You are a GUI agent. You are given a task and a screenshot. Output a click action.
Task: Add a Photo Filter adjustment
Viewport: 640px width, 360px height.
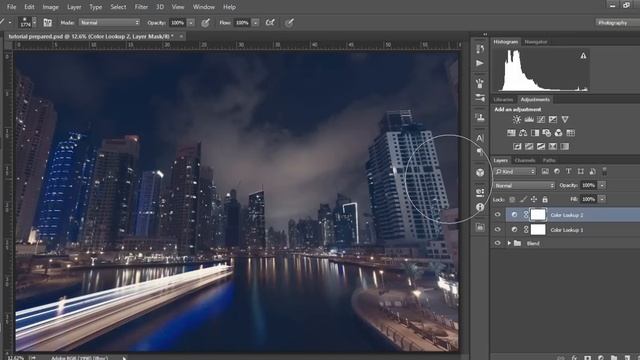click(547, 133)
